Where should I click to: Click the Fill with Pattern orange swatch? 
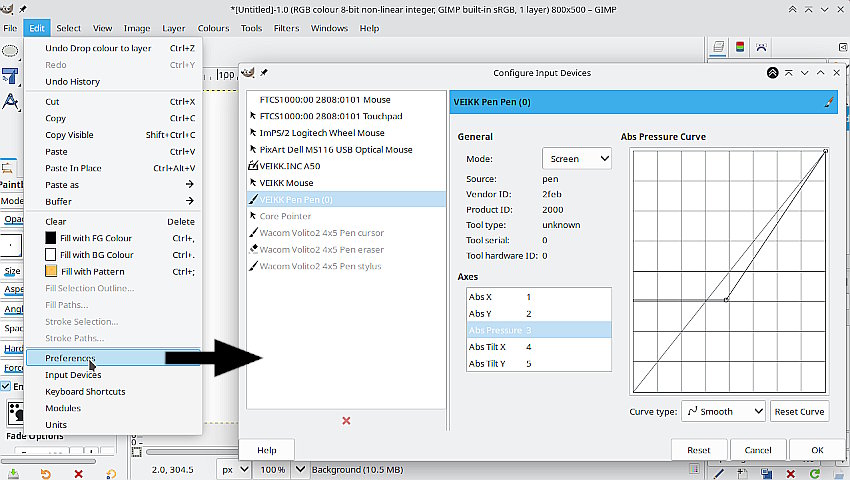(x=51, y=271)
